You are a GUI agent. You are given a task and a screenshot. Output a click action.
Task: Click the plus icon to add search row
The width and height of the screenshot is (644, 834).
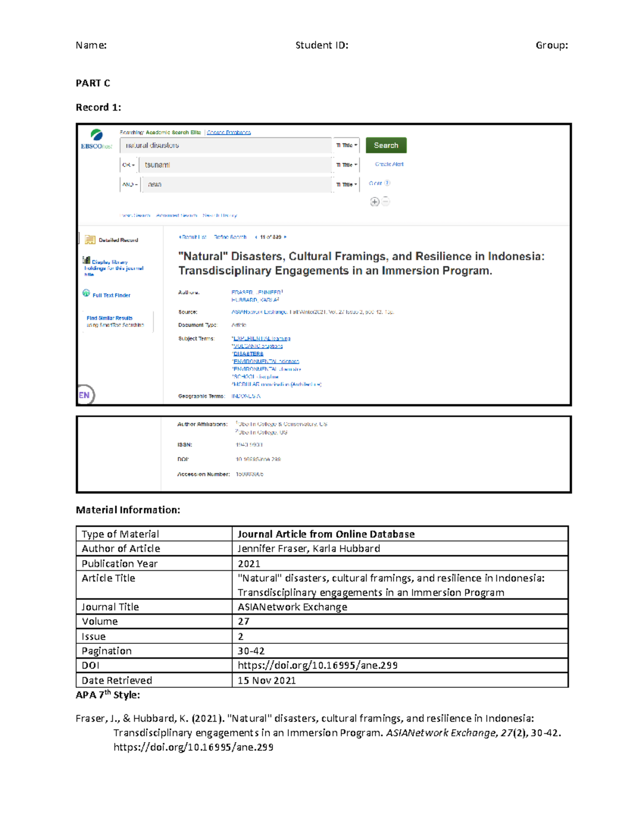coord(375,201)
